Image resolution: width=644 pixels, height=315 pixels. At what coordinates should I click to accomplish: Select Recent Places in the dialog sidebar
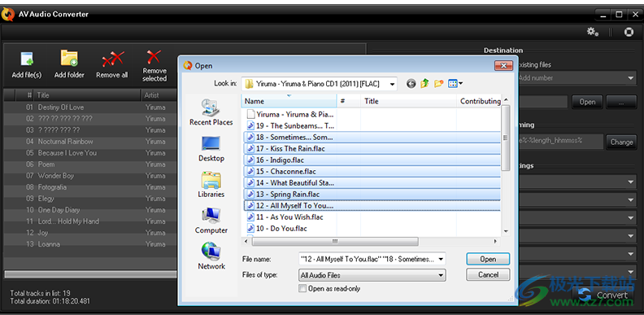click(x=211, y=112)
